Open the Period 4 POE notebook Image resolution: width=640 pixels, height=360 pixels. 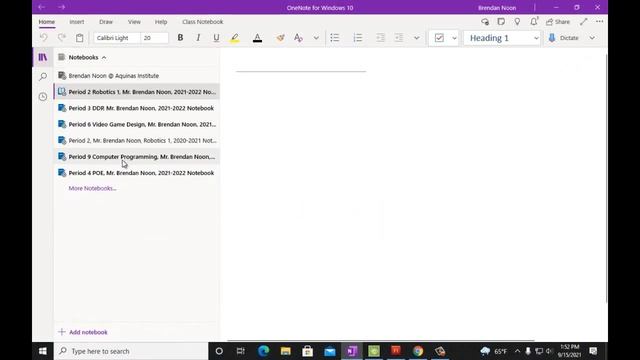click(x=137, y=173)
